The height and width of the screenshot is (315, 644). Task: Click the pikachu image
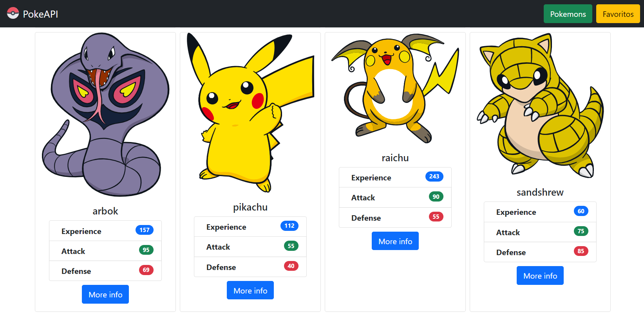coord(250,113)
